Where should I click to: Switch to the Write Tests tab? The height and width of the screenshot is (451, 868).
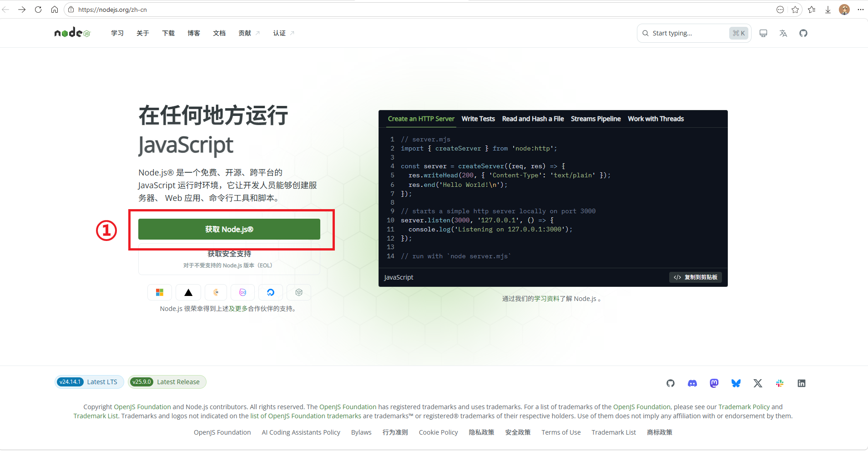coord(478,119)
